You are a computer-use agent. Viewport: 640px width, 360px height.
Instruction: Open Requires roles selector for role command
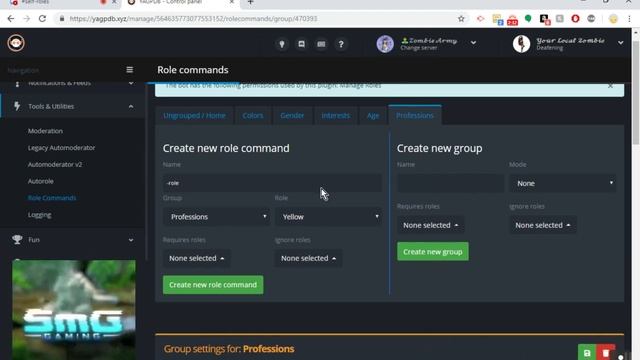(197, 258)
